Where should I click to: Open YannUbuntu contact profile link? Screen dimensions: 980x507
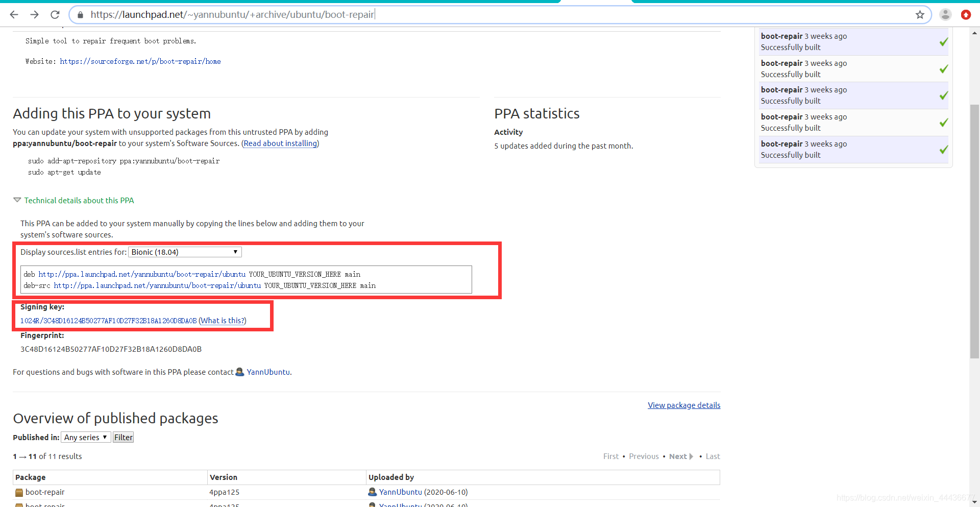click(x=268, y=372)
